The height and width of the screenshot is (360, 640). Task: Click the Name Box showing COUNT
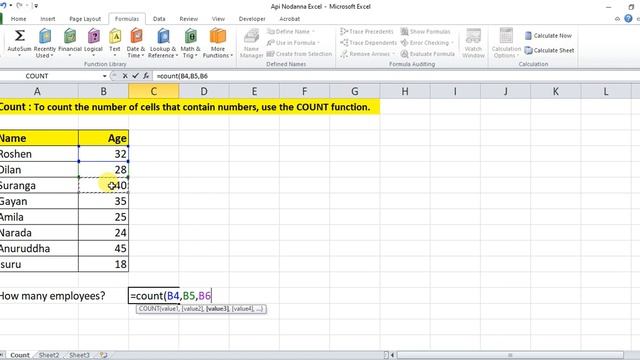[51, 76]
